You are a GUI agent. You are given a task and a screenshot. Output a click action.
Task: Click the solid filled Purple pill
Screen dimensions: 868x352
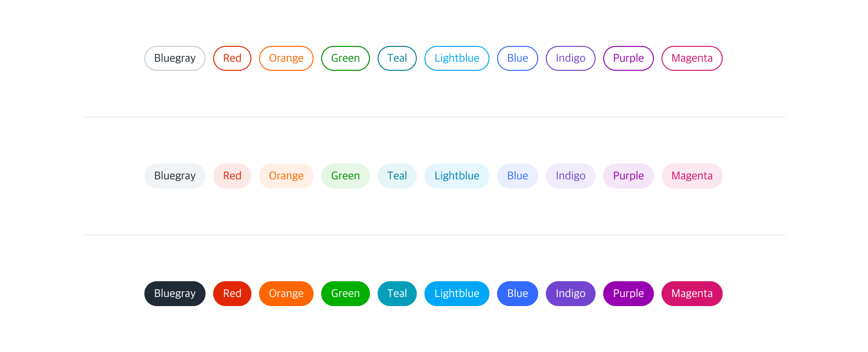[x=628, y=294]
